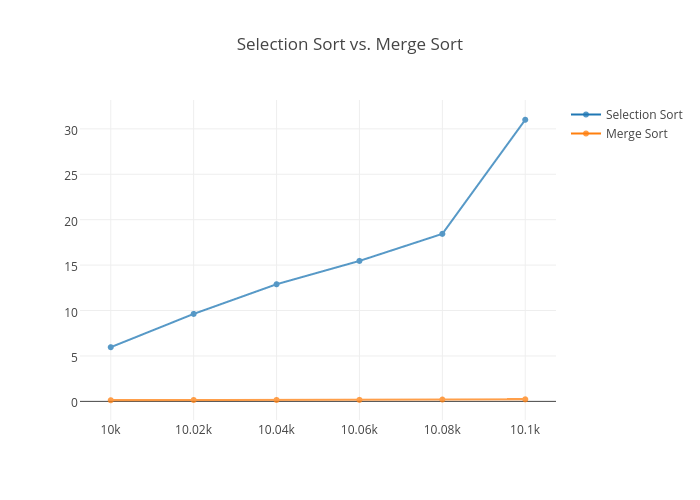Click the Merge Sort point at 10.04k
Image resolution: width=700 pixels, height=500 pixels.
[x=277, y=400]
